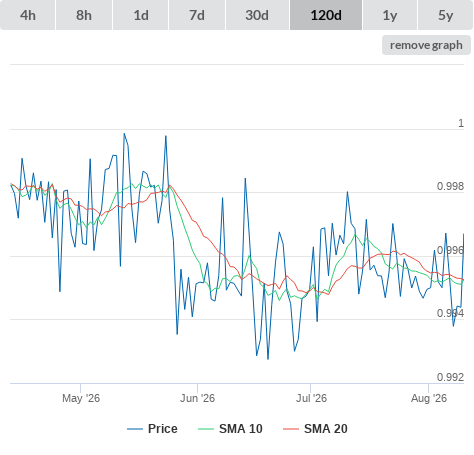The image size is (474, 455).
Task: Click the green SMA 10 legend swatch
Action: coord(206,429)
